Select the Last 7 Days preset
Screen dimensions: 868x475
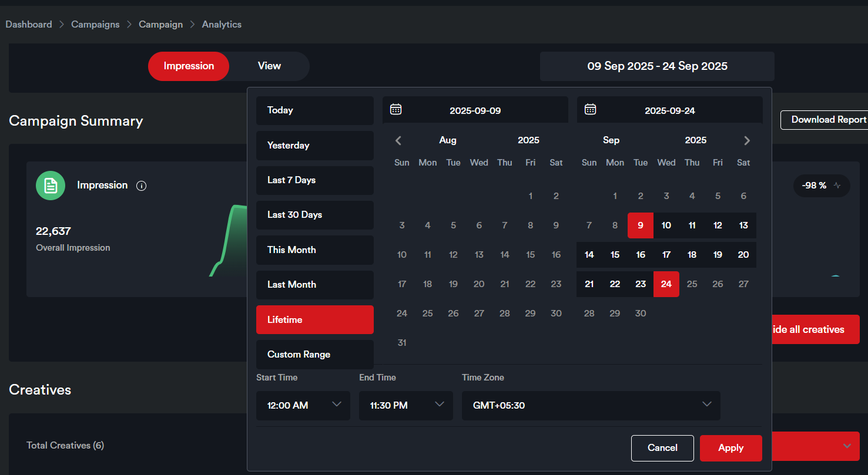pos(315,180)
